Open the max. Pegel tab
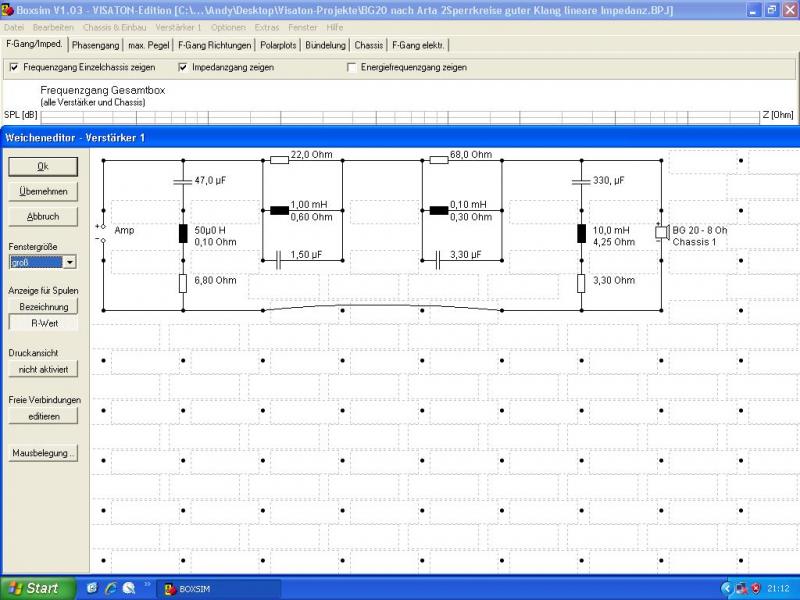Viewport: 800px width, 600px height. pos(148,45)
